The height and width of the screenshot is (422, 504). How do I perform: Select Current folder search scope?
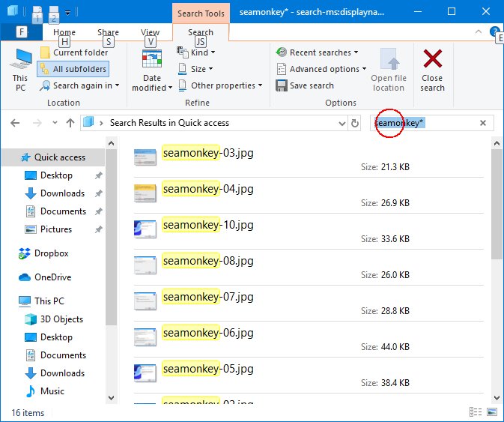click(74, 52)
